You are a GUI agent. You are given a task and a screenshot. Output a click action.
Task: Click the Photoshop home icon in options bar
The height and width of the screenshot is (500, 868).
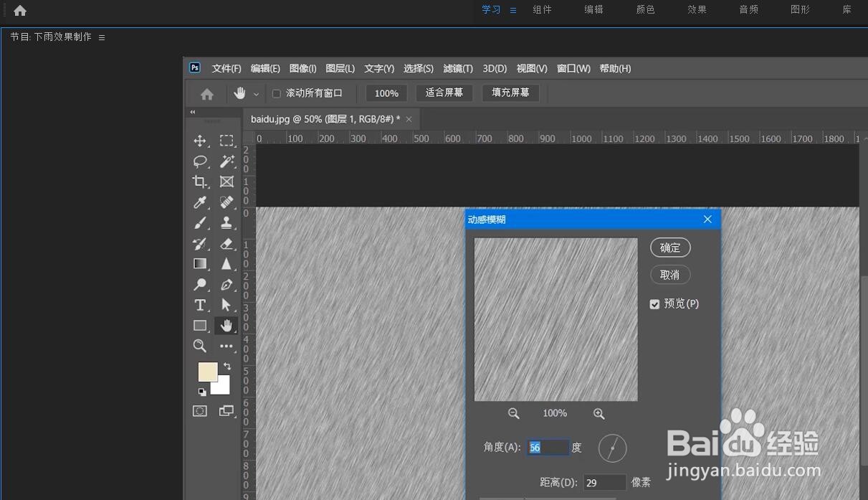click(207, 94)
